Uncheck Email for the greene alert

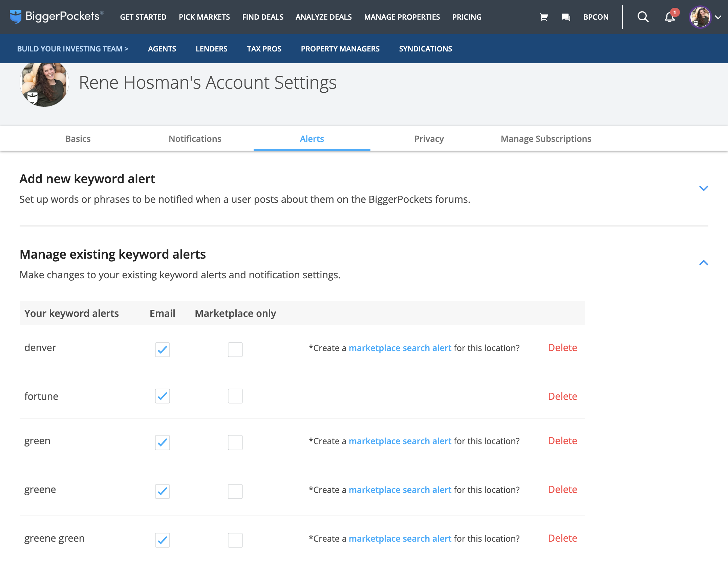coord(163,491)
